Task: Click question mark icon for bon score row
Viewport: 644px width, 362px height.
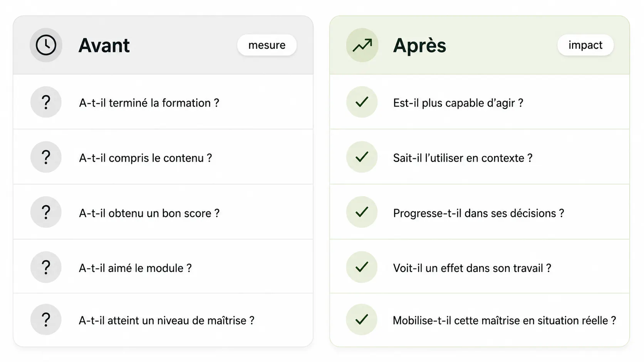Action: (x=46, y=212)
